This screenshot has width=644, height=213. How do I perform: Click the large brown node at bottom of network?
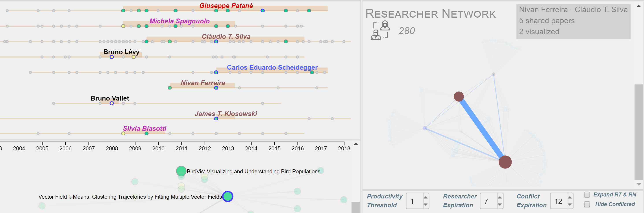pos(505,162)
